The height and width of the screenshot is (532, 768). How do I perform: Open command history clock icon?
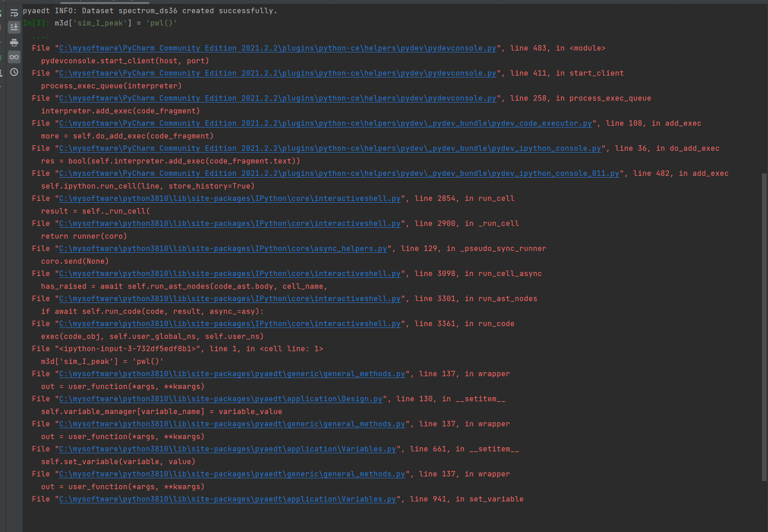tap(14, 72)
